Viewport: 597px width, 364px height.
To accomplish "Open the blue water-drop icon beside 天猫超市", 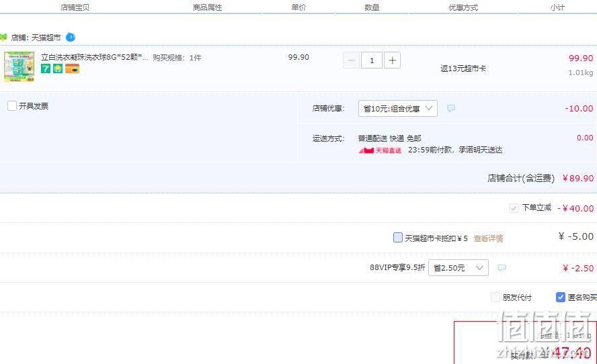I will pos(71,38).
